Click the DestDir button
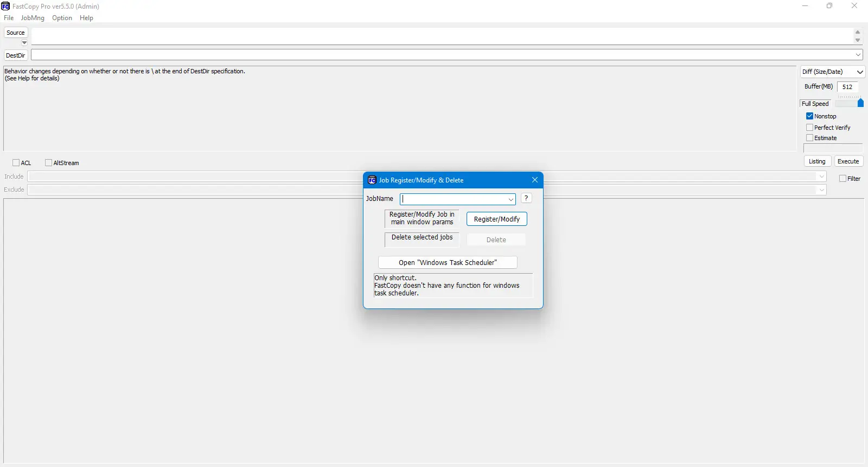This screenshot has width=868, height=467. click(16, 55)
